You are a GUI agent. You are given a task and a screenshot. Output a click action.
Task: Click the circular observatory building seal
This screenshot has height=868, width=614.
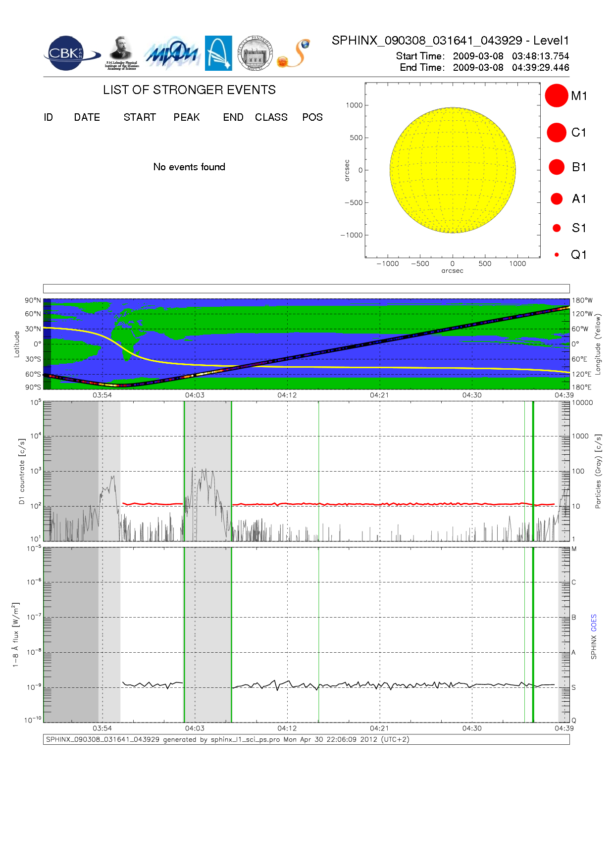(x=255, y=53)
